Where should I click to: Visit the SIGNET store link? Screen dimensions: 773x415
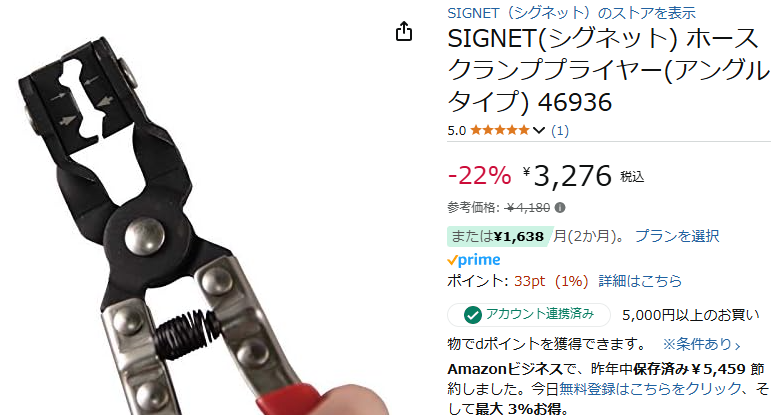coord(571,12)
